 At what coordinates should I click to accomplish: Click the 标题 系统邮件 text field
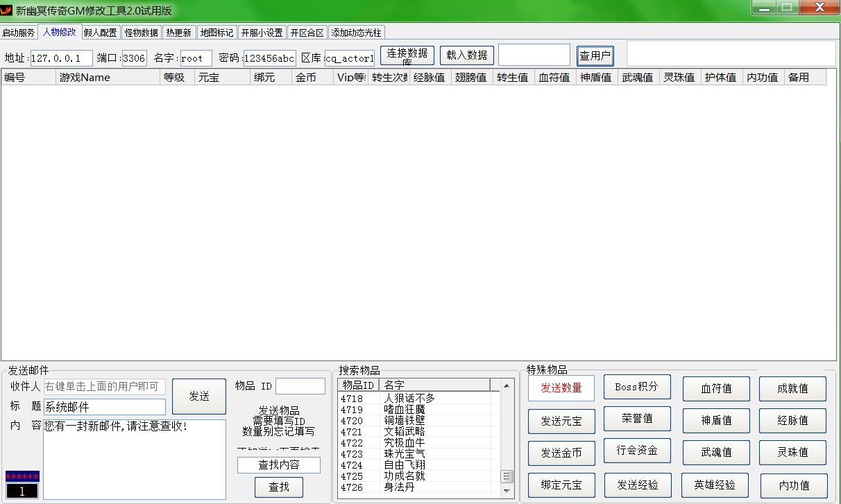105,407
